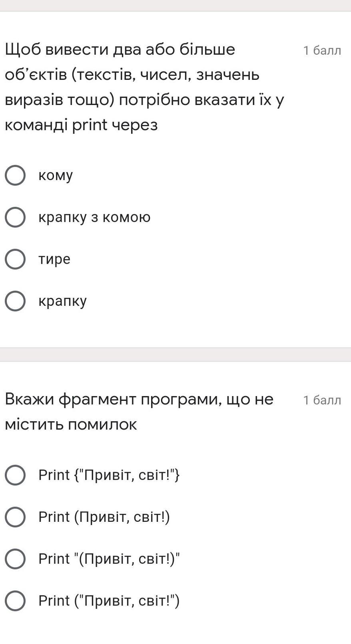
Task: Choose the "крапку з комою" radio button
Action: coord(15,217)
